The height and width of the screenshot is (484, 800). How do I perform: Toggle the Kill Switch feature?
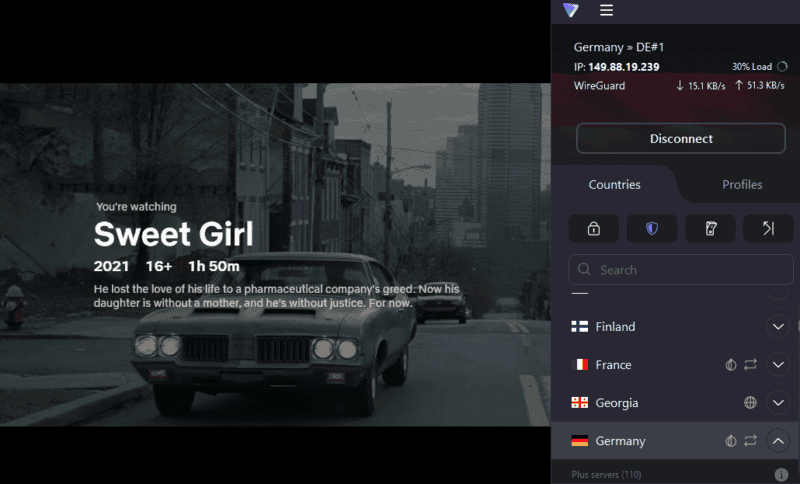(x=710, y=228)
